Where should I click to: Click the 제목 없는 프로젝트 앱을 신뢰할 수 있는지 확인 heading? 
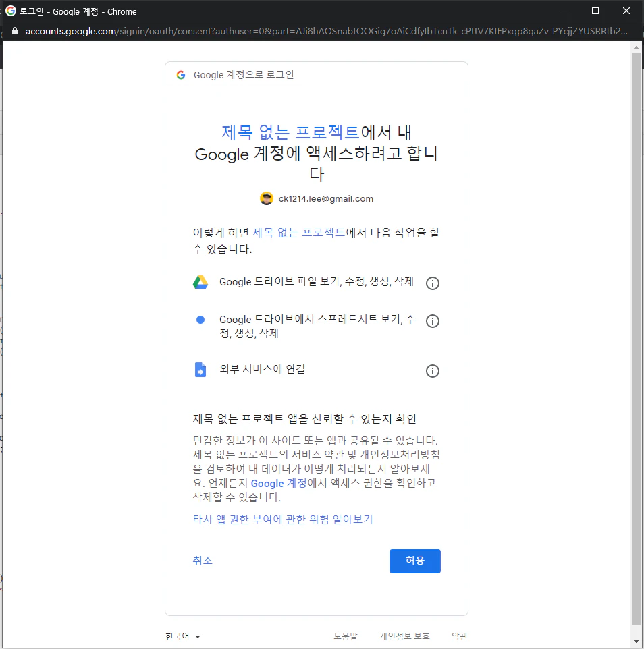[x=304, y=419]
